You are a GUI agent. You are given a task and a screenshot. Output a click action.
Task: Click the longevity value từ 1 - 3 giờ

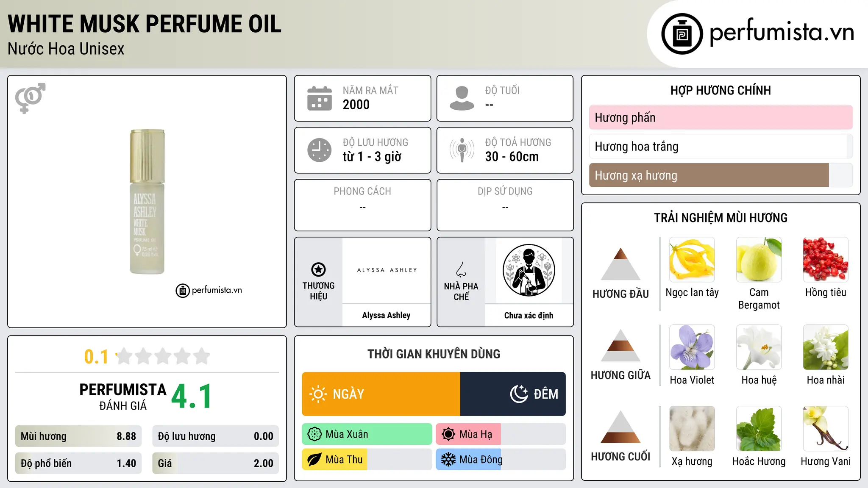[372, 157]
